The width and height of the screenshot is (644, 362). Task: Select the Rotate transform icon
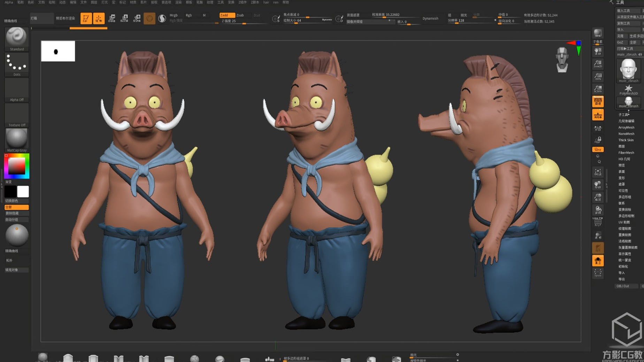[137, 18]
